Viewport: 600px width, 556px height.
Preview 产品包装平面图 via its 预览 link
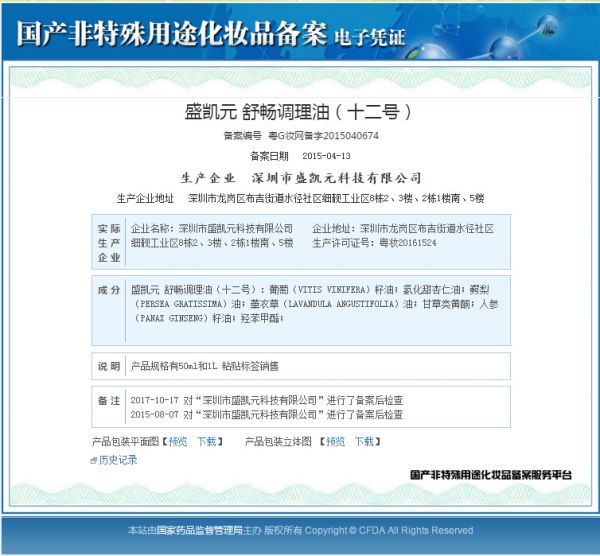click(x=178, y=442)
